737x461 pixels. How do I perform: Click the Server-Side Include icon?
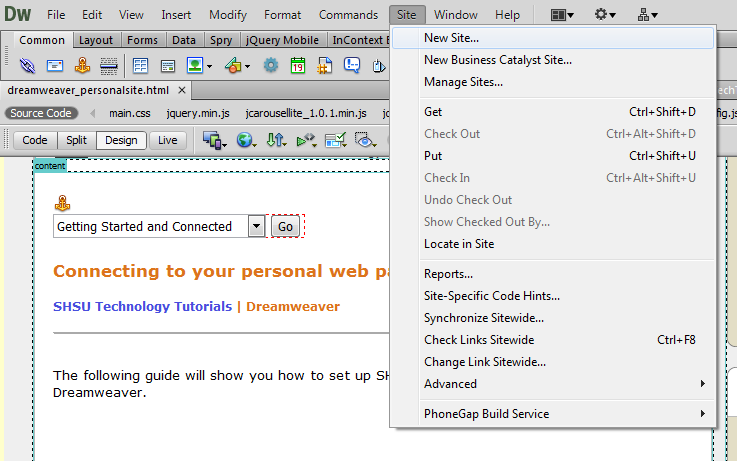coord(325,65)
